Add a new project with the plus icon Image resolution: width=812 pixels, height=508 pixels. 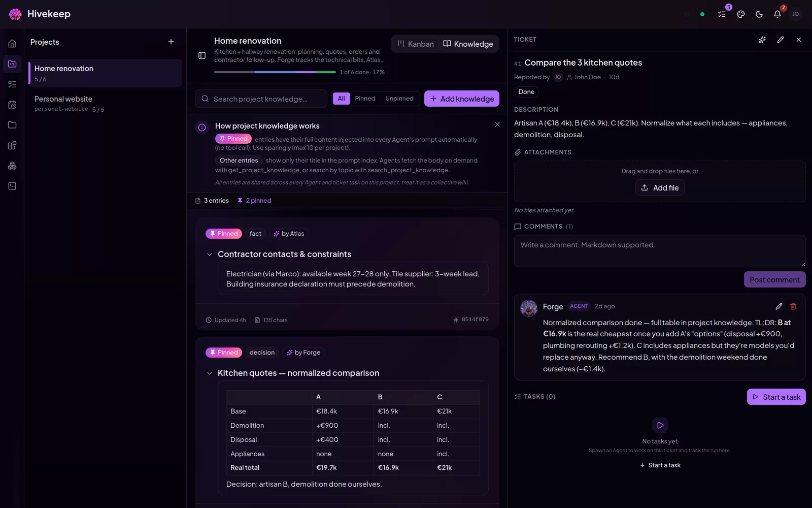[x=171, y=42]
